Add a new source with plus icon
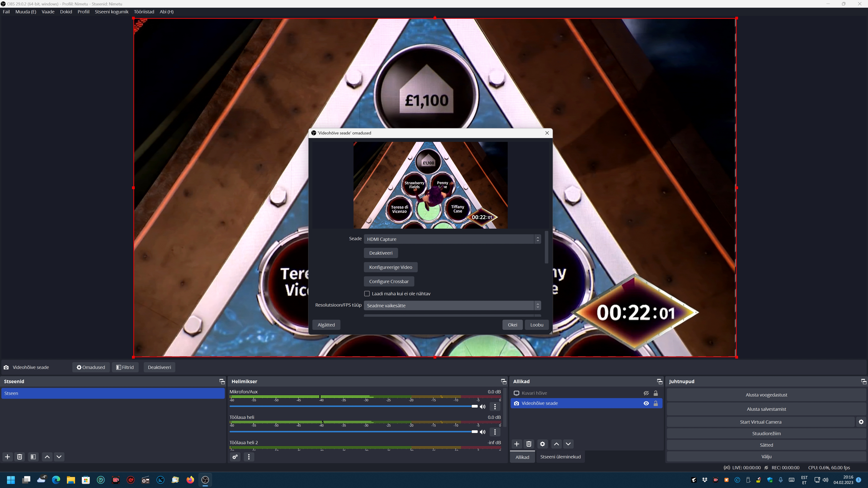The width and height of the screenshot is (868, 488). point(517,444)
